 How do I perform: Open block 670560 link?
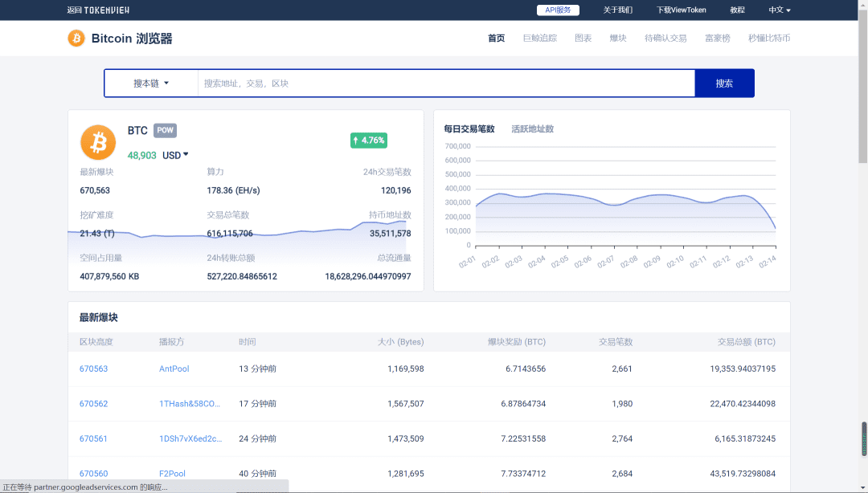pos(93,474)
